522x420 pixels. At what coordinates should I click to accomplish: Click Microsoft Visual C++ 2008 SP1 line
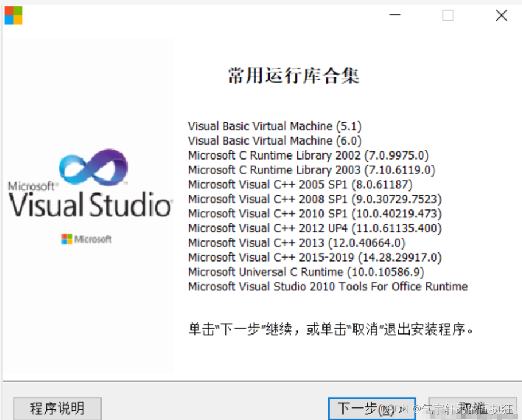click(x=314, y=199)
